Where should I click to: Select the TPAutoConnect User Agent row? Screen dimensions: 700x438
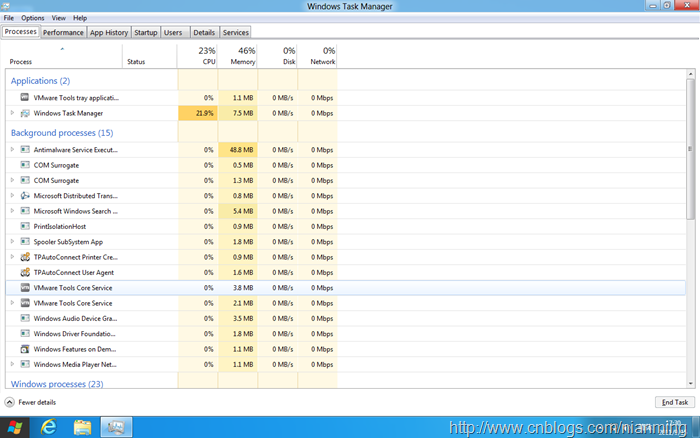346,272
